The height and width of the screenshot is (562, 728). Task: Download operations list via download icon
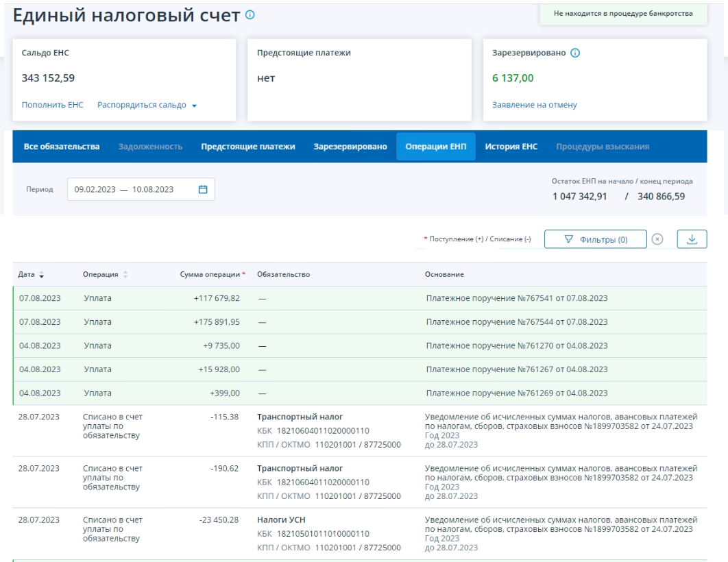pyautogui.click(x=692, y=239)
